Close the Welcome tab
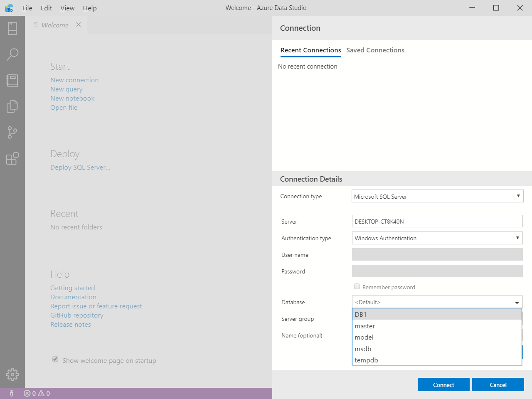This screenshot has width=532, height=399. [x=79, y=25]
